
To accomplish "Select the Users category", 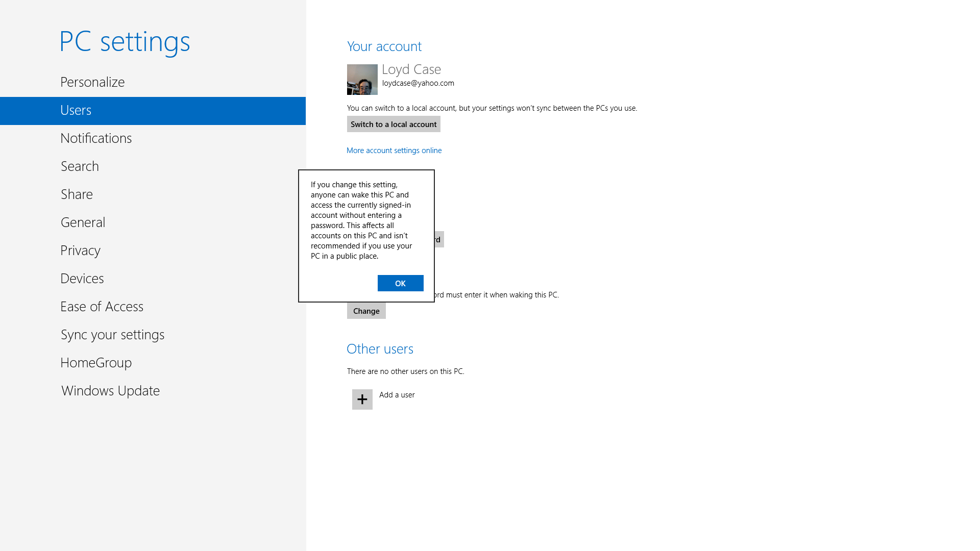I will 76,110.
